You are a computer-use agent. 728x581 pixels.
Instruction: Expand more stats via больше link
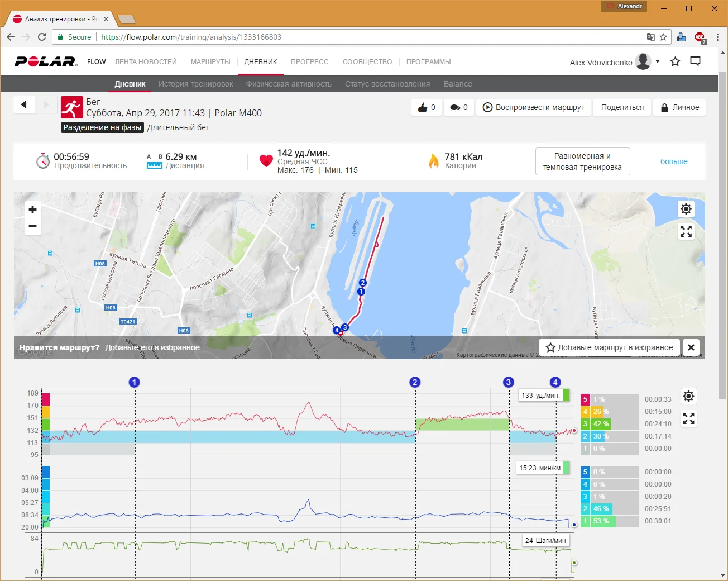click(673, 161)
